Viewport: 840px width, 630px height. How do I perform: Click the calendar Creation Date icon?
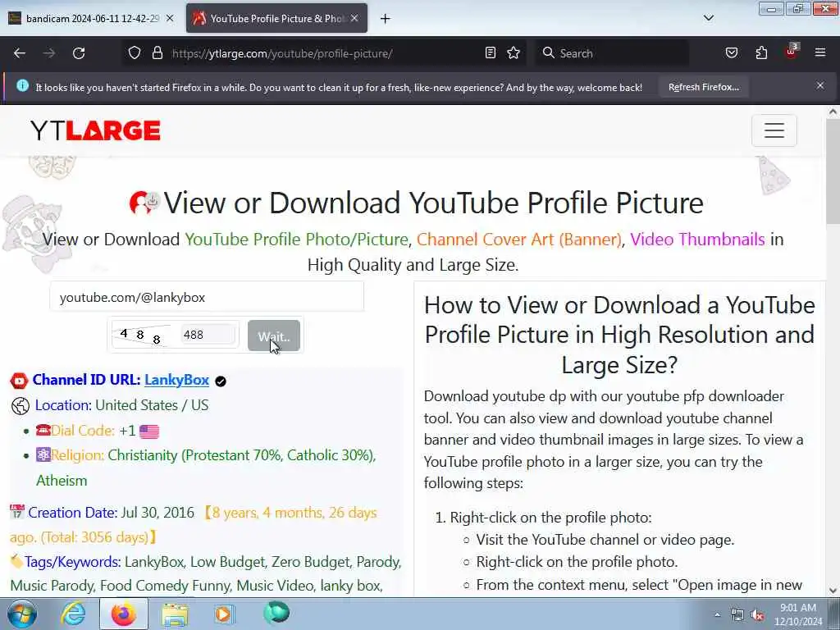[17, 512]
